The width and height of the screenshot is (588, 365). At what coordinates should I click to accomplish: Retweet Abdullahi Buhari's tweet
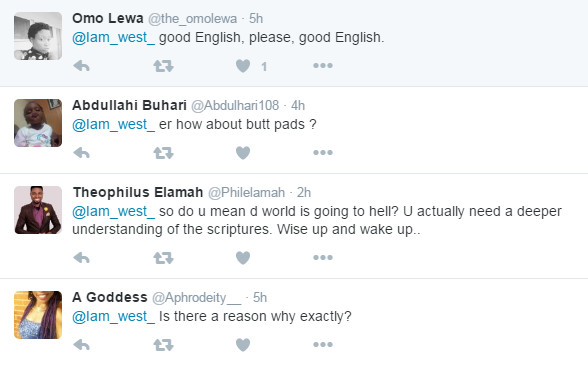[x=163, y=153]
